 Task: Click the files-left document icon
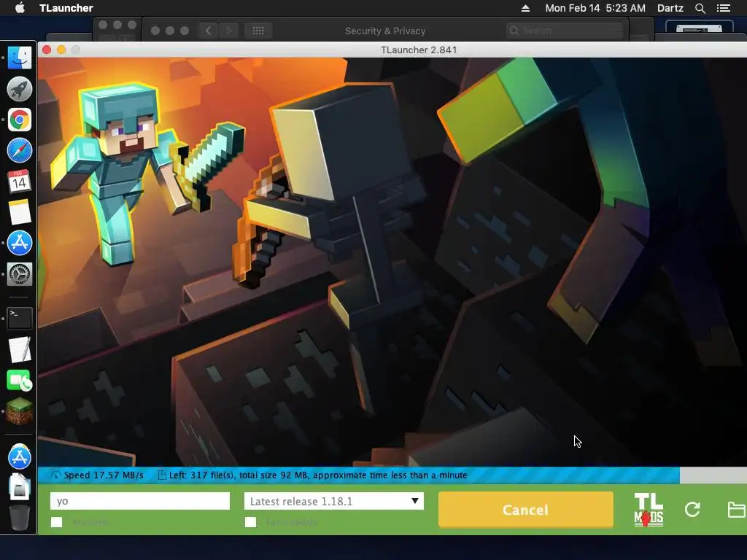pos(162,475)
